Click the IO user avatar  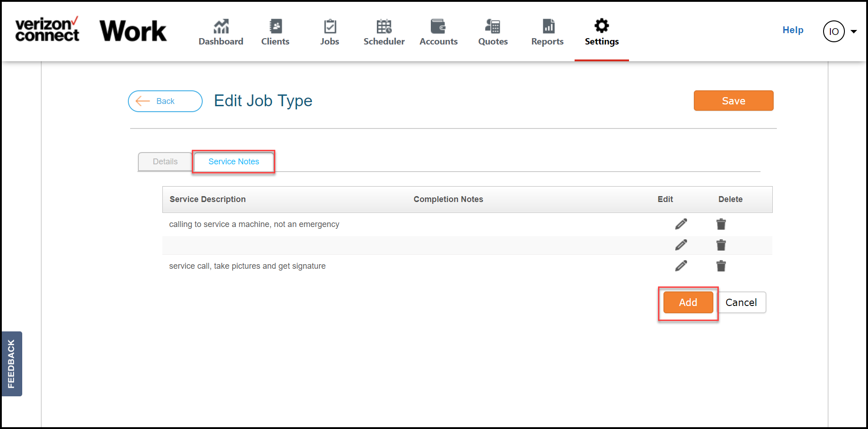coord(834,31)
